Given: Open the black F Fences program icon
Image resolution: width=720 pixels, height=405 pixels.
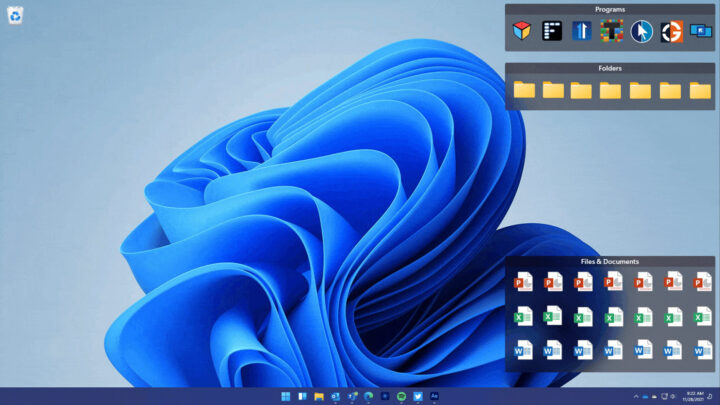Looking at the screenshot, I should click(552, 31).
